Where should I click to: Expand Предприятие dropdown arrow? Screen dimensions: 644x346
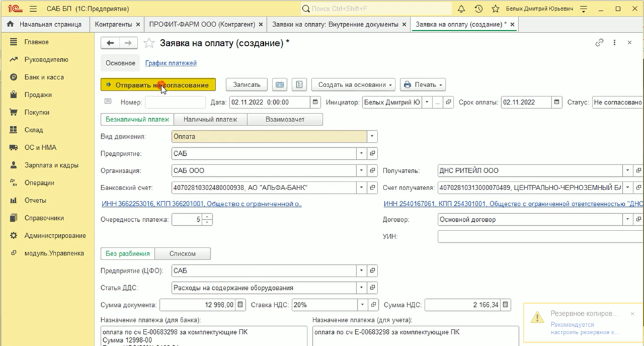362,153
